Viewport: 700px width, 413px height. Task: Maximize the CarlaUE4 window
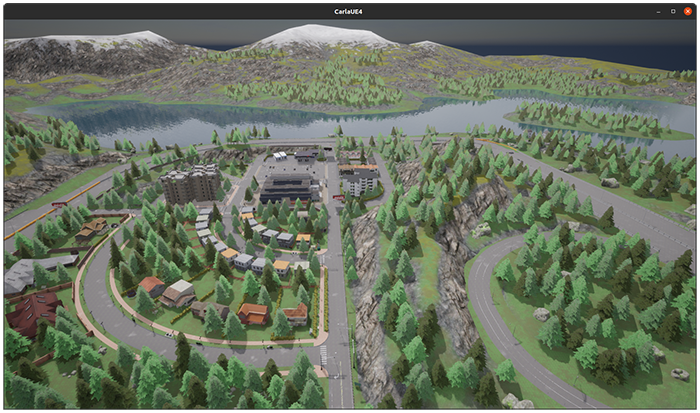tap(672, 11)
